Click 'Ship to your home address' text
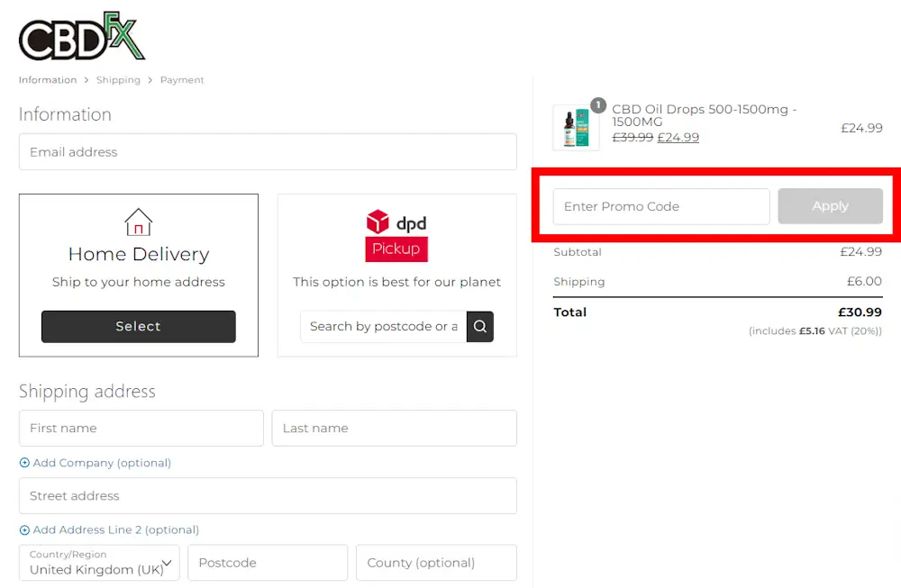 click(139, 282)
